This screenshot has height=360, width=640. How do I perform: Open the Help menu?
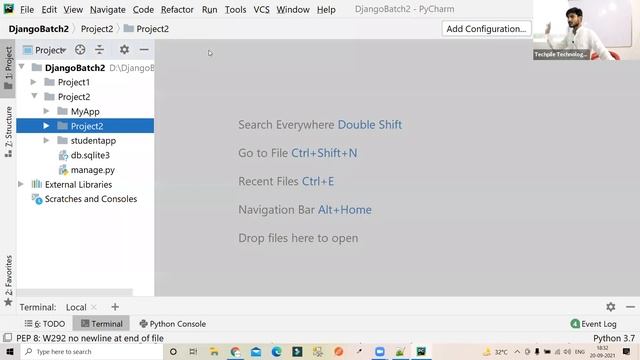point(326,9)
